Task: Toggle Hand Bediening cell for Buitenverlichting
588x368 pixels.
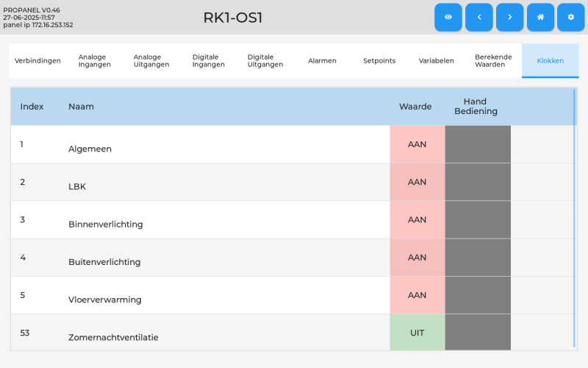Action: tap(478, 258)
